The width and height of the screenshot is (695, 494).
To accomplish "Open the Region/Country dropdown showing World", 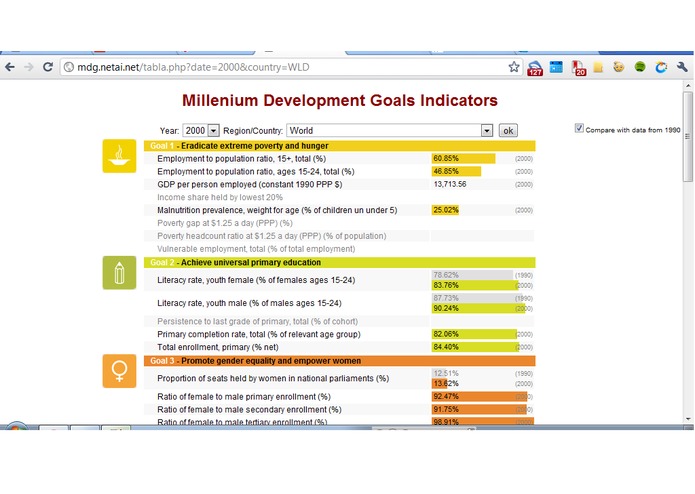I will 390,130.
